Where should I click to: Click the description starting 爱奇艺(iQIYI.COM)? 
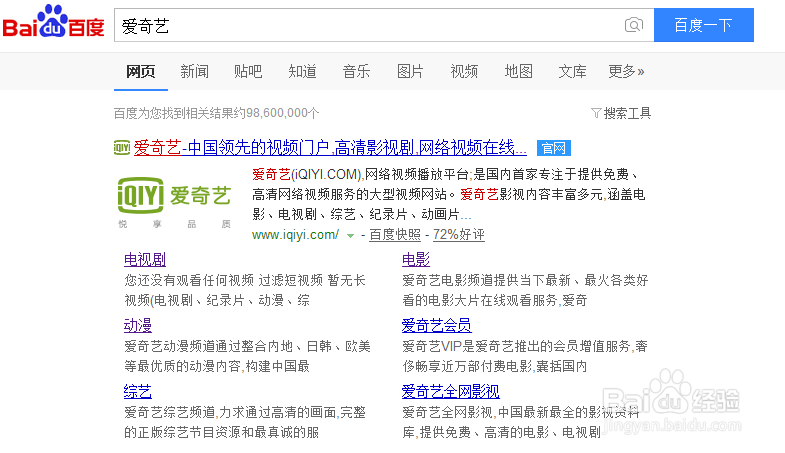(449, 194)
